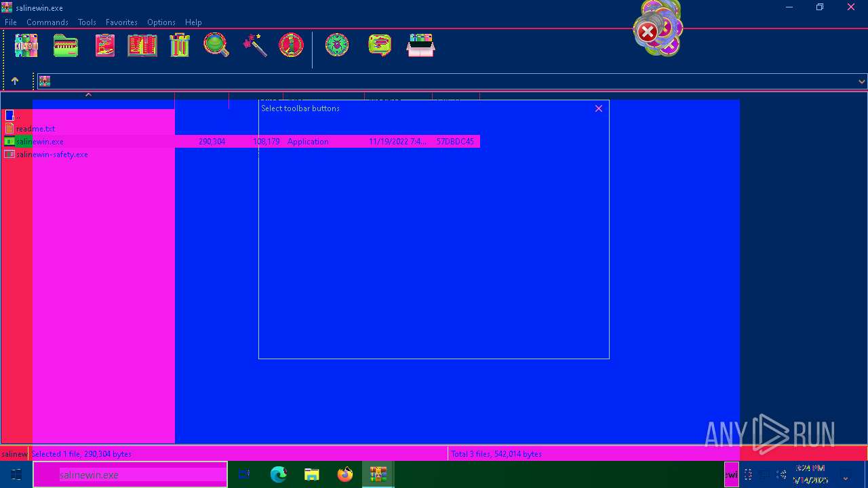
Task: Click the Add files to archive icon
Action: (x=26, y=46)
